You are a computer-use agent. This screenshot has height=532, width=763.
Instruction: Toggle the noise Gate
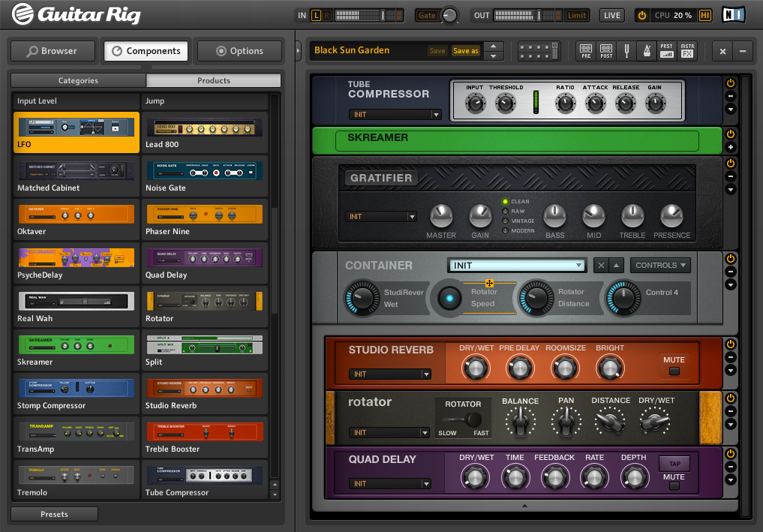pos(427,16)
